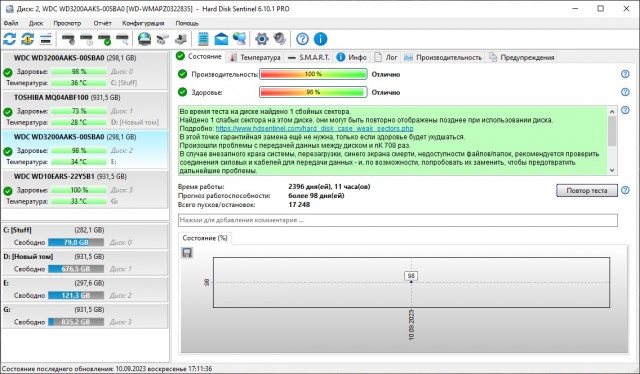
Task: Click the save chart floppy disk icon
Action: coord(187,253)
